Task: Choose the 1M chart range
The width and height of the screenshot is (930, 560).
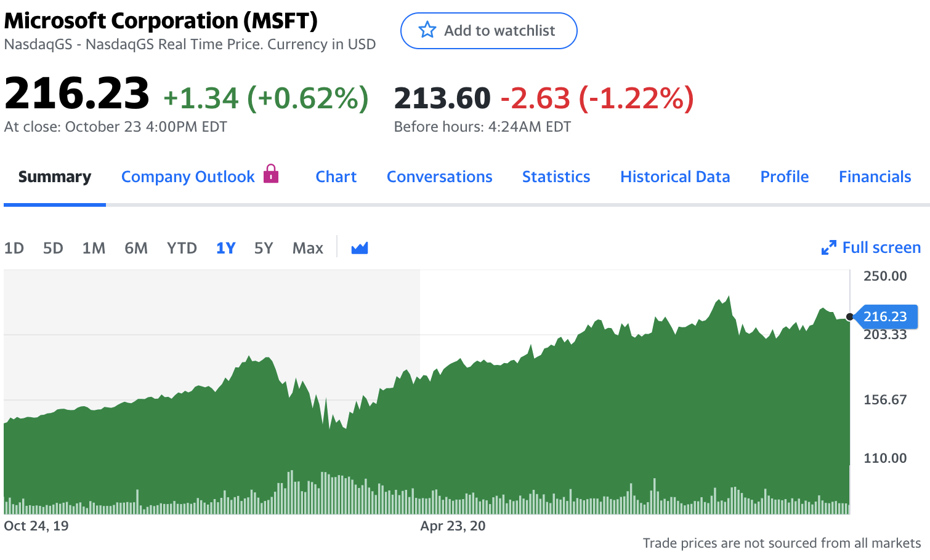Action: click(94, 248)
